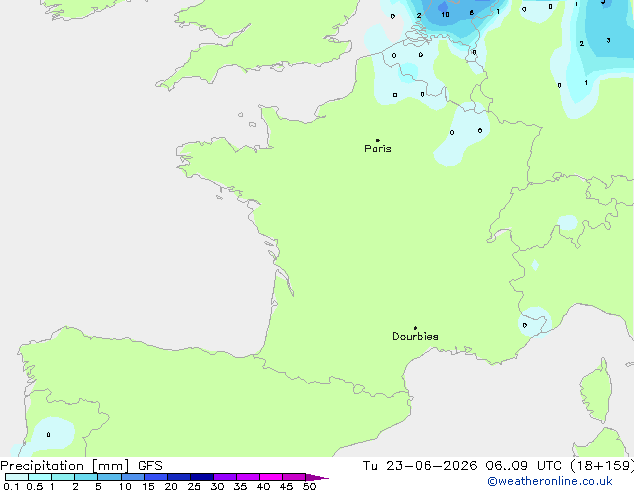Select the Dourbies location dot marker

point(415,328)
